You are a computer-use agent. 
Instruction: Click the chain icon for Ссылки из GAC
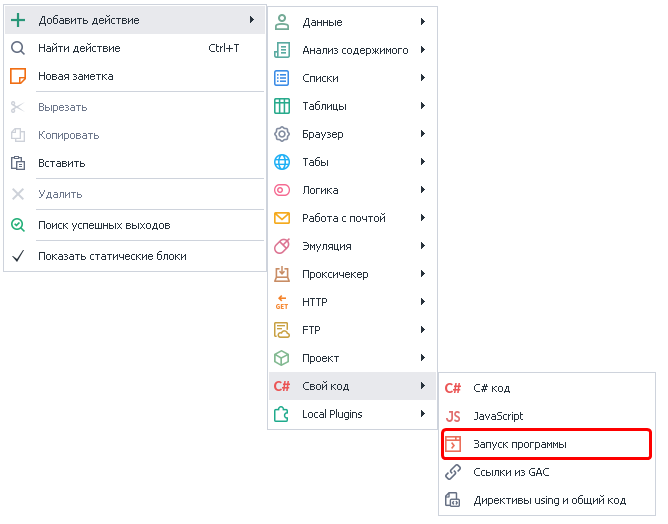453,472
